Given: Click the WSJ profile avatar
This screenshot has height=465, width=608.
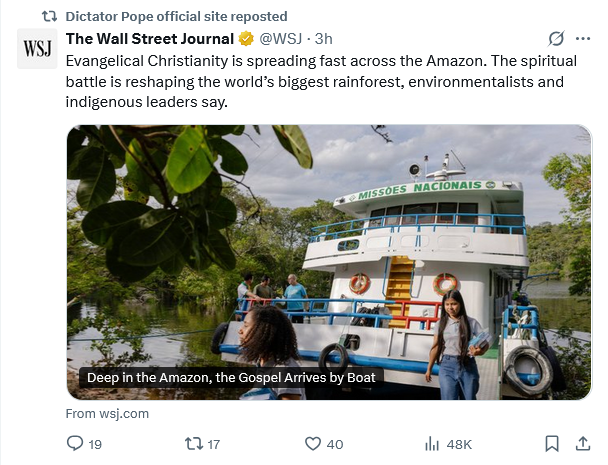Looking at the screenshot, I should click(x=37, y=48).
